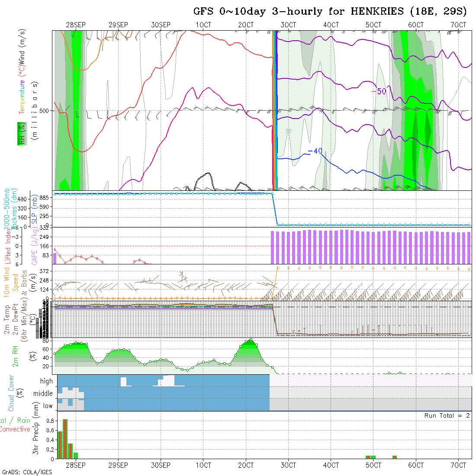This screenshot has height=476, width=476.
Task: Open the GrADS: COLA/IGES credit text
Action: 27,472
